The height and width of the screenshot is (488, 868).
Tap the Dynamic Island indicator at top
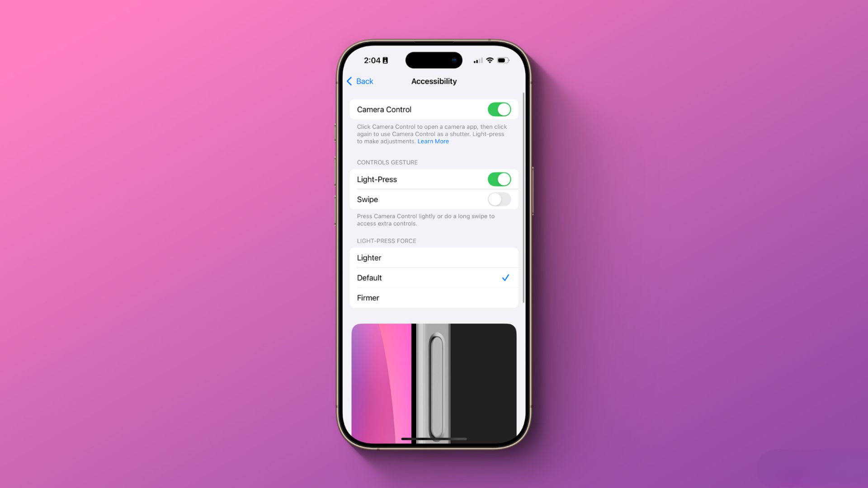(x=434, y=59)
